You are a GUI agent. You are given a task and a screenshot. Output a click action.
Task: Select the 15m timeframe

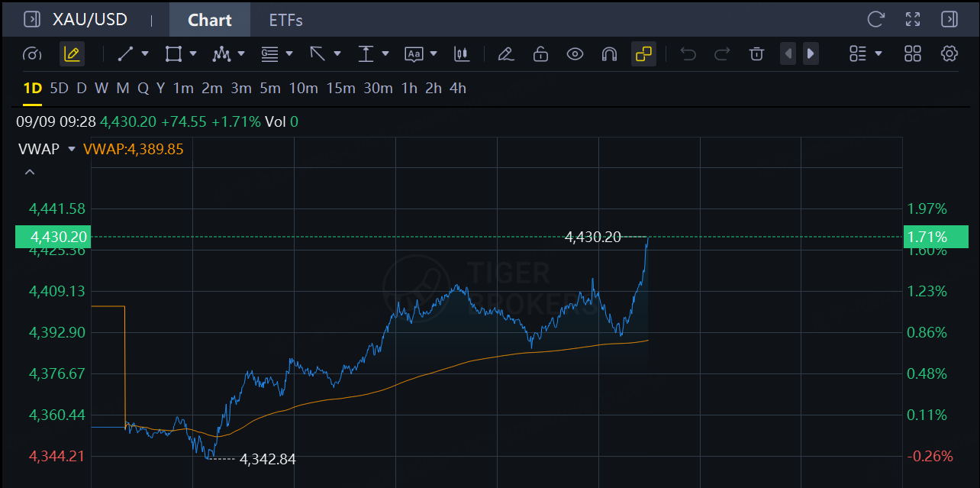point(341,88)
